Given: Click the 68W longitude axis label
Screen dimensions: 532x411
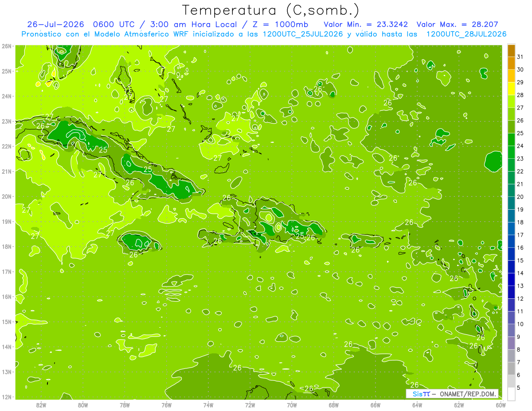Looking at the screenshot, I should point(334,405).
